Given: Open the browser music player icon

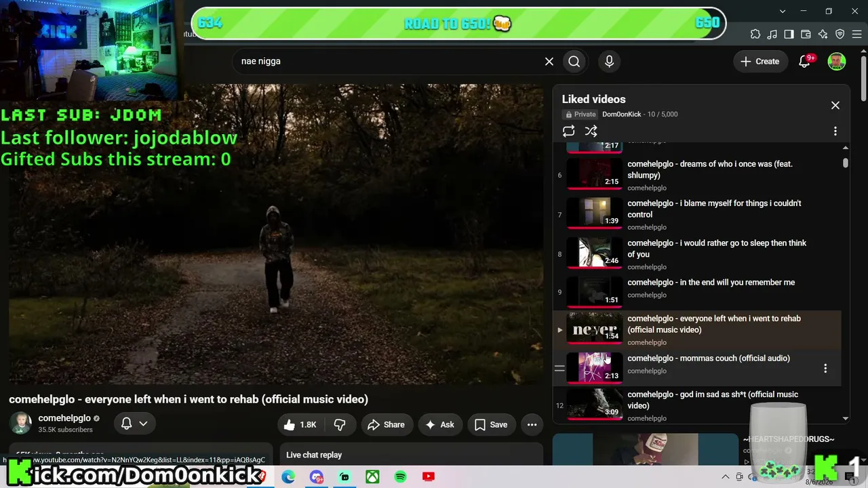Looking at the screenshot, I should [772, 35].
